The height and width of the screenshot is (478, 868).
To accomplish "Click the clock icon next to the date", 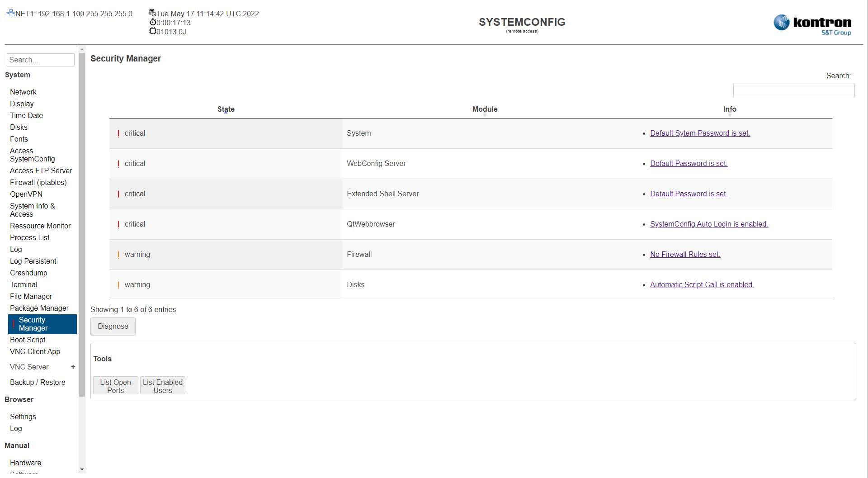I will [153, 13].
